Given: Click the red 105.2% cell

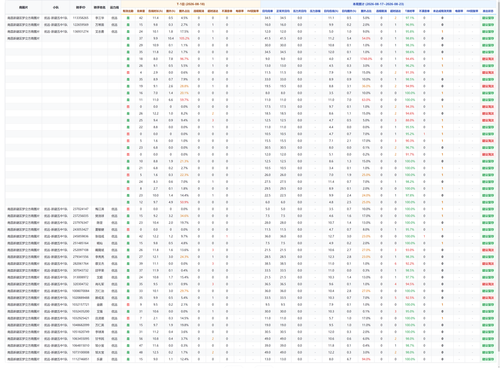Looking at the screenshot, I should (184, 38).
